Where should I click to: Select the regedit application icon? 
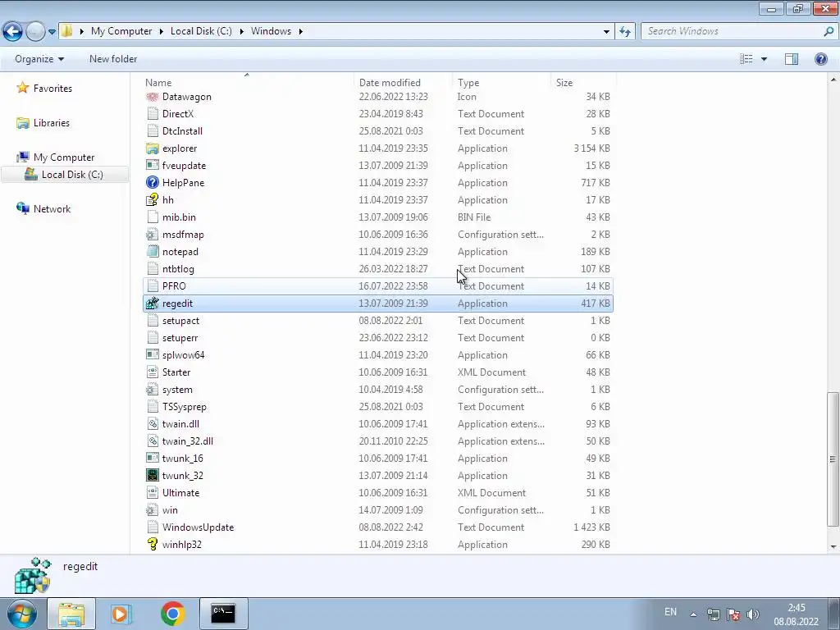[x=153, y=304]
